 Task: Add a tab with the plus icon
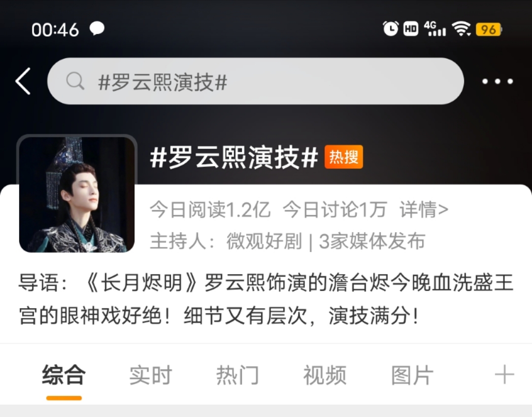[504, 375]
